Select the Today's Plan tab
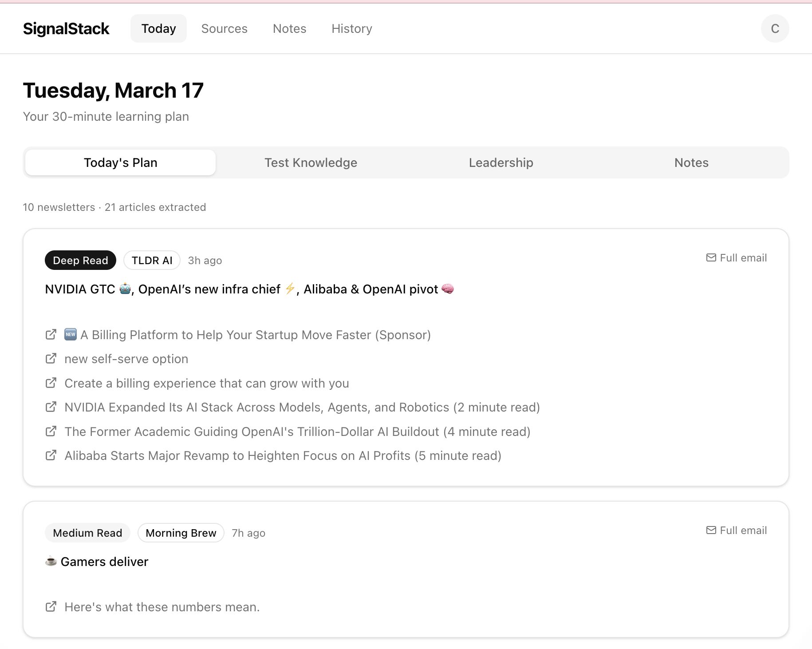 point(120,162)
